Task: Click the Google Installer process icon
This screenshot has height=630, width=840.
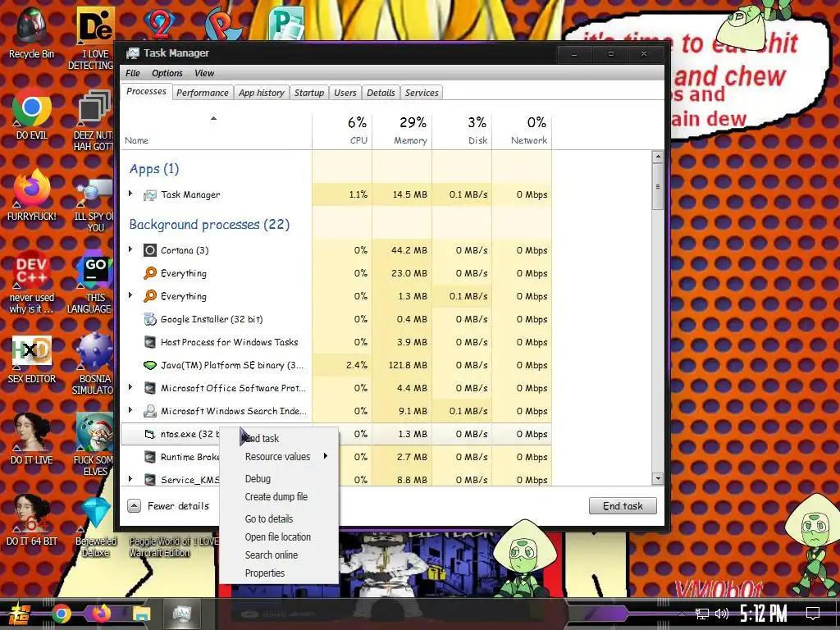Action: pos(150,319)
